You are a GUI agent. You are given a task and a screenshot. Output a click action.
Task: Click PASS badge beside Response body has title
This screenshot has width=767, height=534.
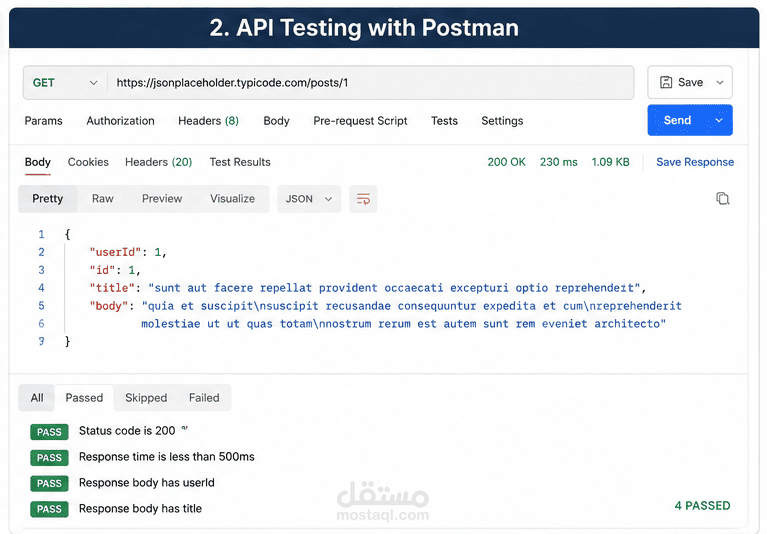pos(49,509)
